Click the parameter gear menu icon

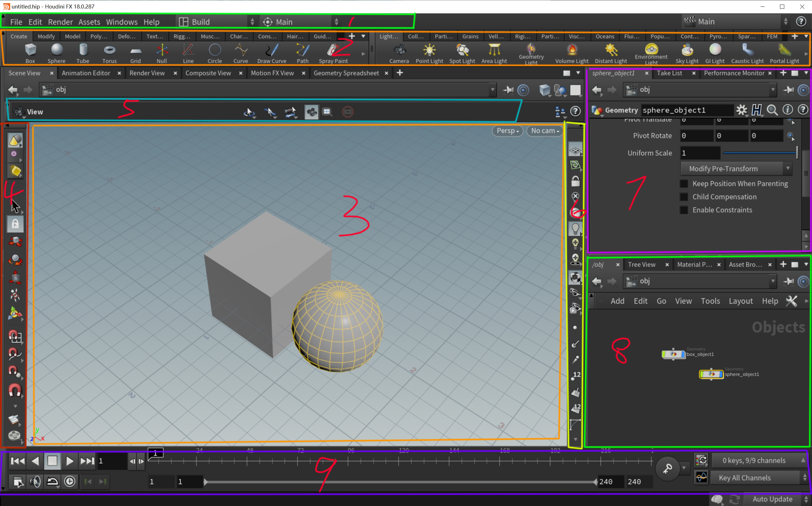click(x=742, y=110)
